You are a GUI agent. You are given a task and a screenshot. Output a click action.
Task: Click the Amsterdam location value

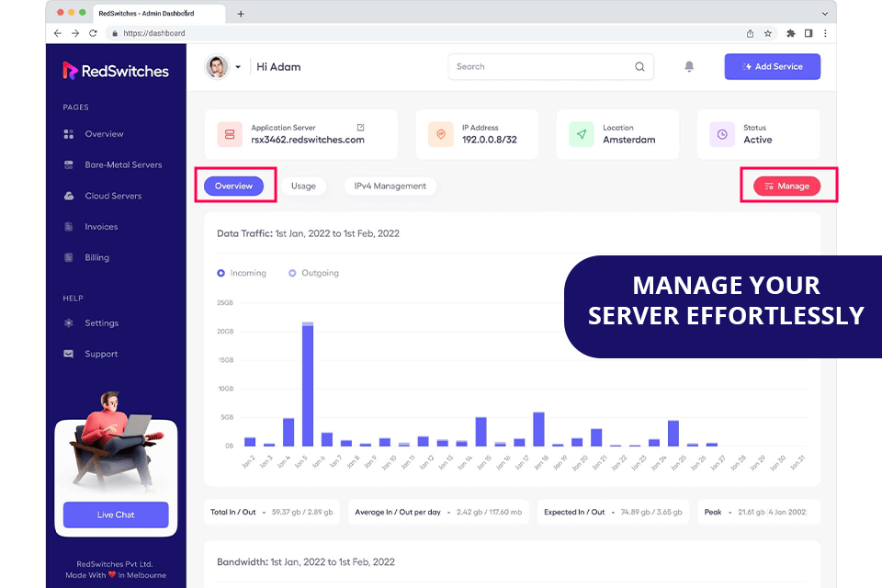(x=628, y=140)
